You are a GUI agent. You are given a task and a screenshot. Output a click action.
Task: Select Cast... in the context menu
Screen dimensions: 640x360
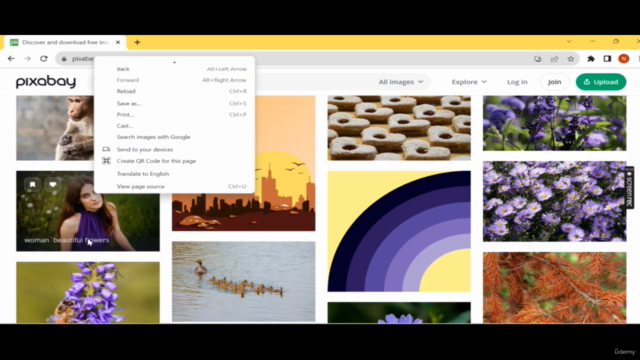click(x=174, y=126)
